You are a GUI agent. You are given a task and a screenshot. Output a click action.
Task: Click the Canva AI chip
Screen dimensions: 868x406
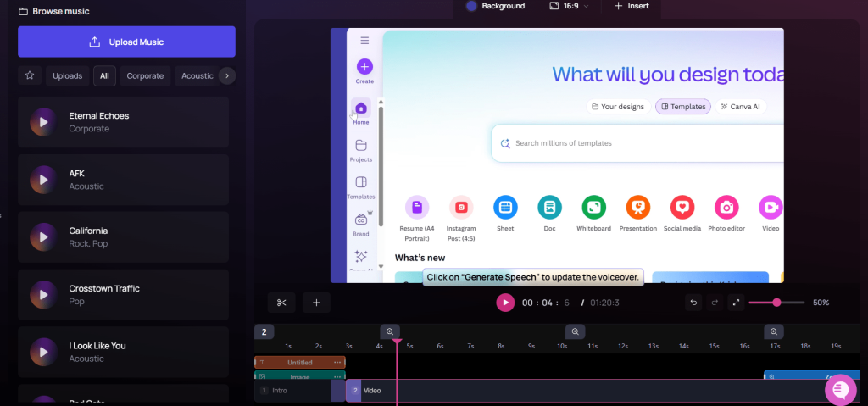(x=741, y=106)
